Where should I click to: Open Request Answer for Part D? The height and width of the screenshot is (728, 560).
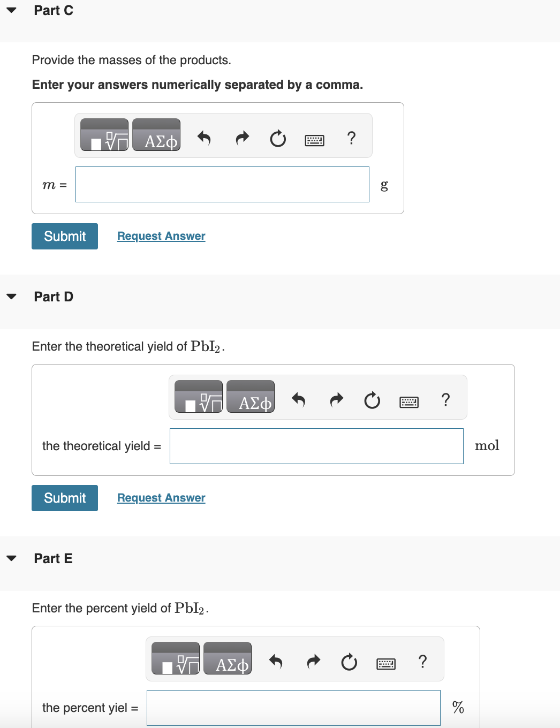point(161,498)
